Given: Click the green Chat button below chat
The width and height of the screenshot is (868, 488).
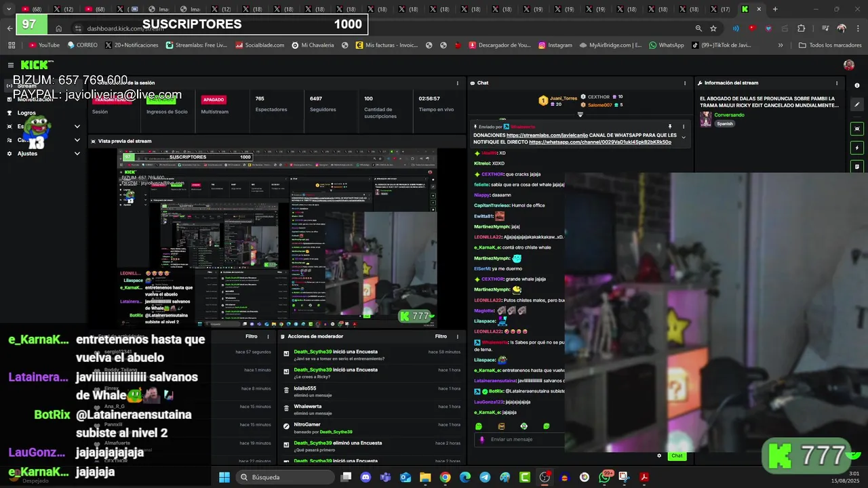Looking at the screenshot, I should coord(677,455).
